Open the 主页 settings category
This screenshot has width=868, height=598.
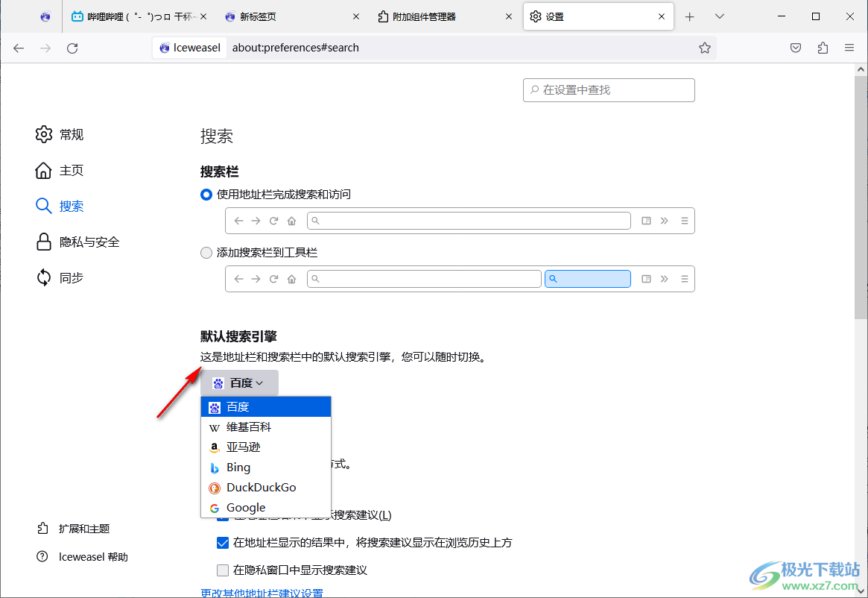tap(59, 171)
